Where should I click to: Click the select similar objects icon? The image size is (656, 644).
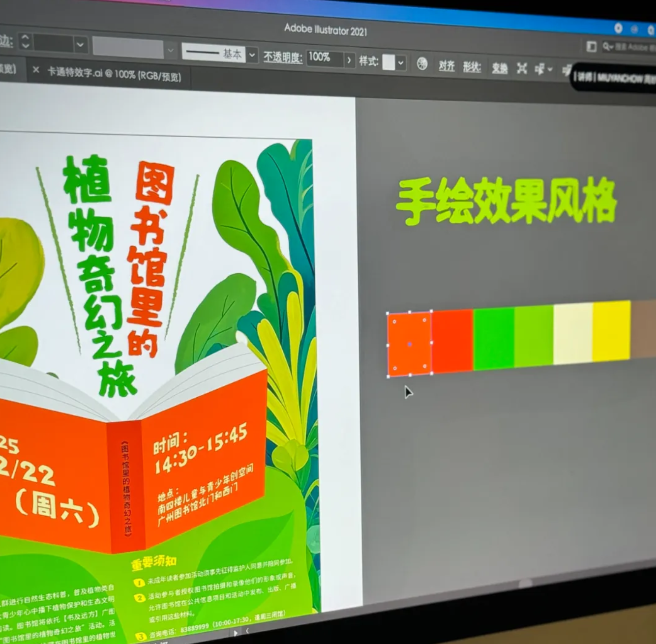(540, 69)
